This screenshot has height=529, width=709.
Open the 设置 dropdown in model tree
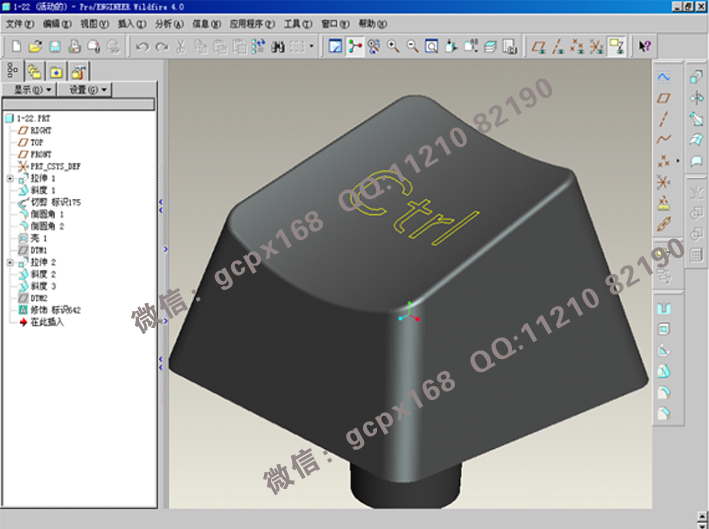[88, 89]
